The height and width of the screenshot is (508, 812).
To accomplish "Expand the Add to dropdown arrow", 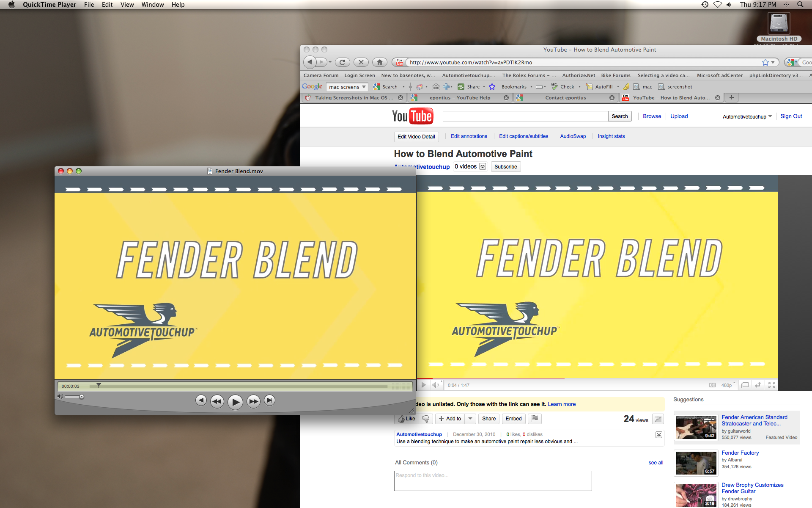I will coord(470,419).
